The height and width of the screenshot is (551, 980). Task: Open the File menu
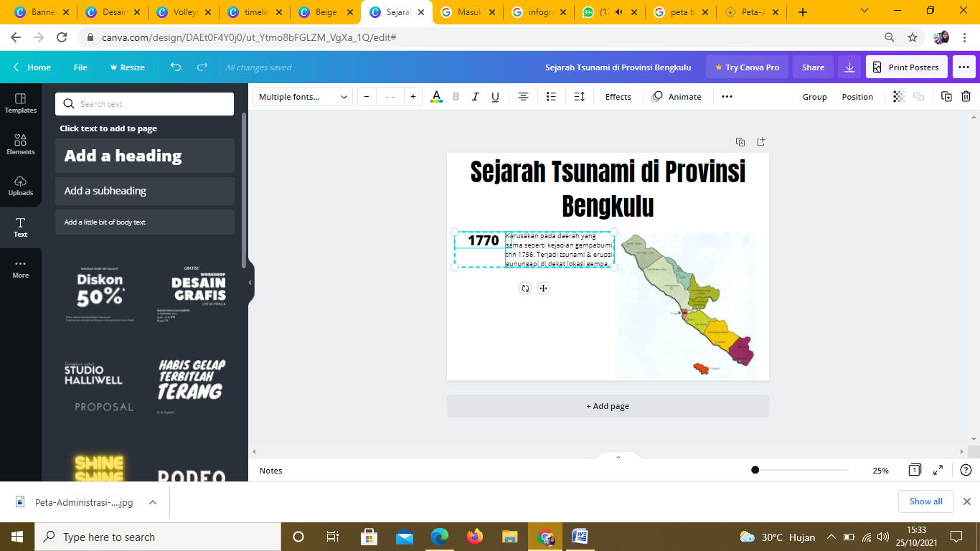click(x=80, y=67)
